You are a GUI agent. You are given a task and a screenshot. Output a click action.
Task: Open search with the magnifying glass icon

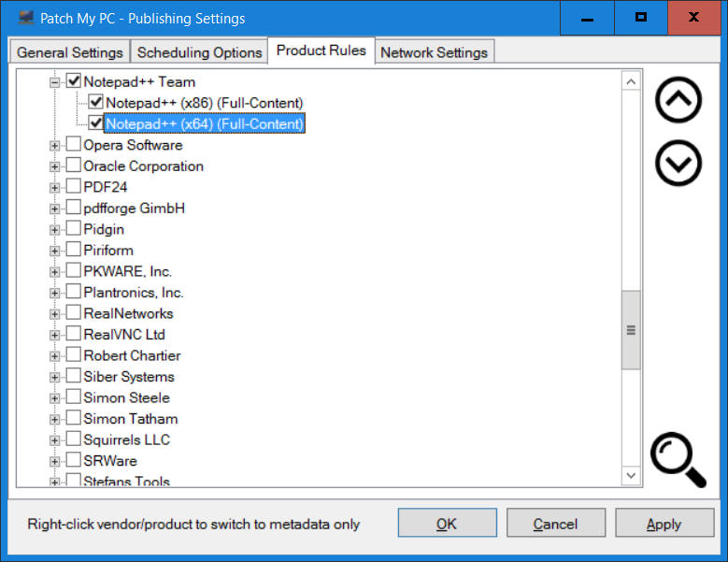tap(678, 460)
